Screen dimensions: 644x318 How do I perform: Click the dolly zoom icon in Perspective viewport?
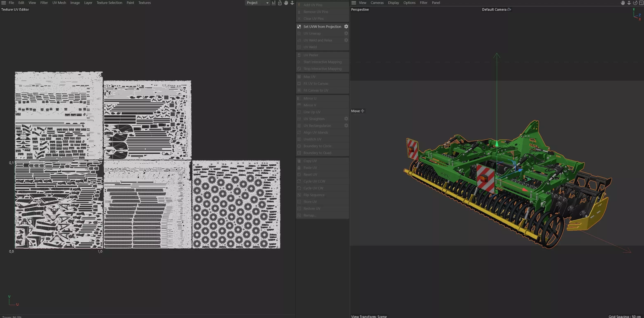pyautogui.click(x=629, y=3)
